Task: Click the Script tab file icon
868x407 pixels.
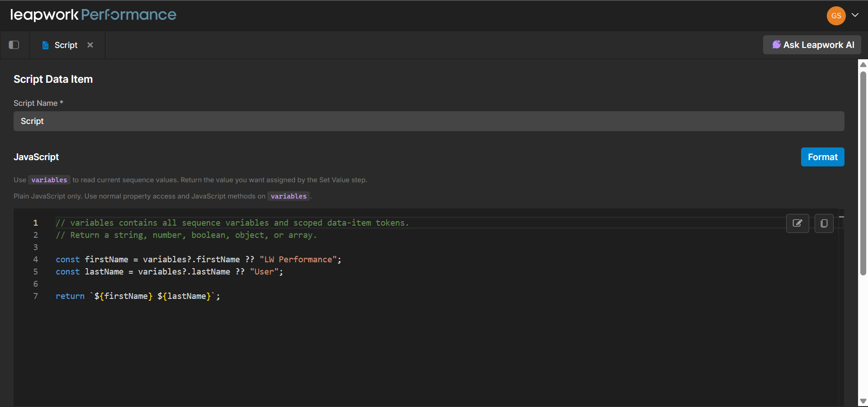Action: (45, 45)
